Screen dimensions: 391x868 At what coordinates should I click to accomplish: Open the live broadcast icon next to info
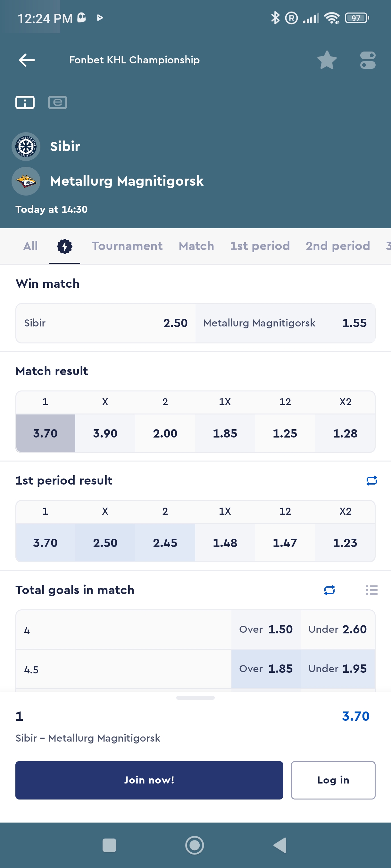[58, 102]
